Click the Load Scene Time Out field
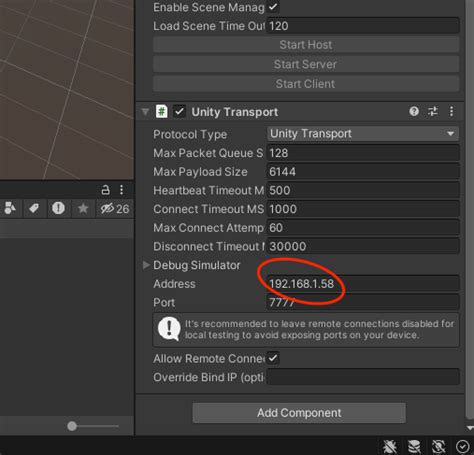 click(363, 26)
